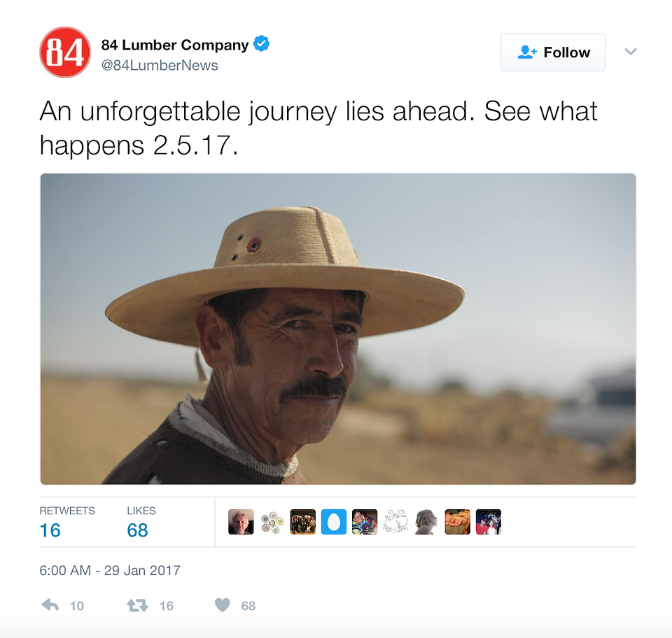Follow 84 Lumber Company
This screenshot has height=638, width=672.
point(553,52)
